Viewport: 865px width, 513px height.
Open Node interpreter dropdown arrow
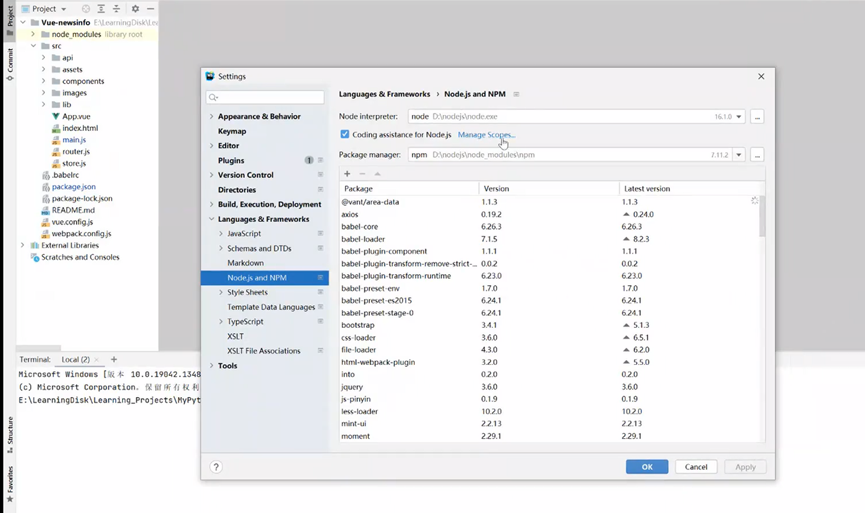click(x=739, y=116)
